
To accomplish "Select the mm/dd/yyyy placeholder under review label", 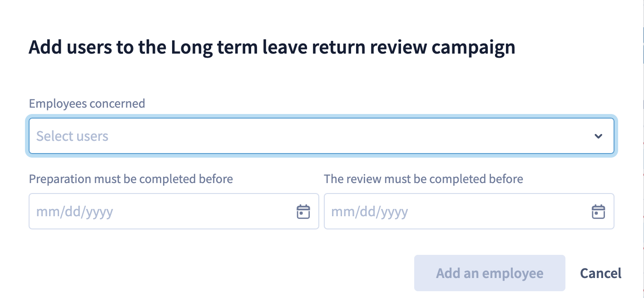I will (370, 212).
